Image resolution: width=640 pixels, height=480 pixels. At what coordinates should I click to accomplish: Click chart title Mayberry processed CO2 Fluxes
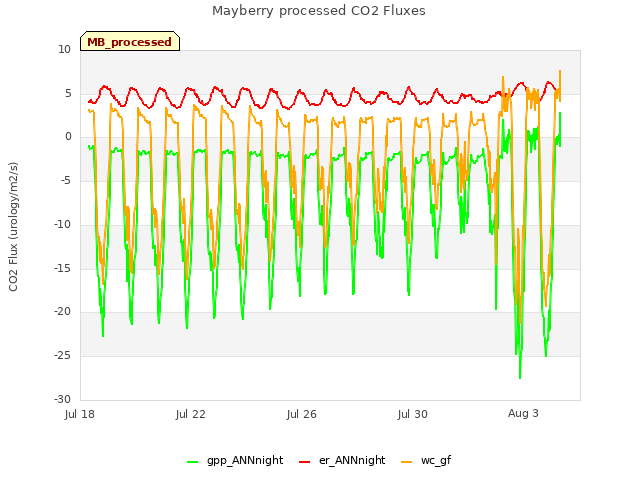319,11
